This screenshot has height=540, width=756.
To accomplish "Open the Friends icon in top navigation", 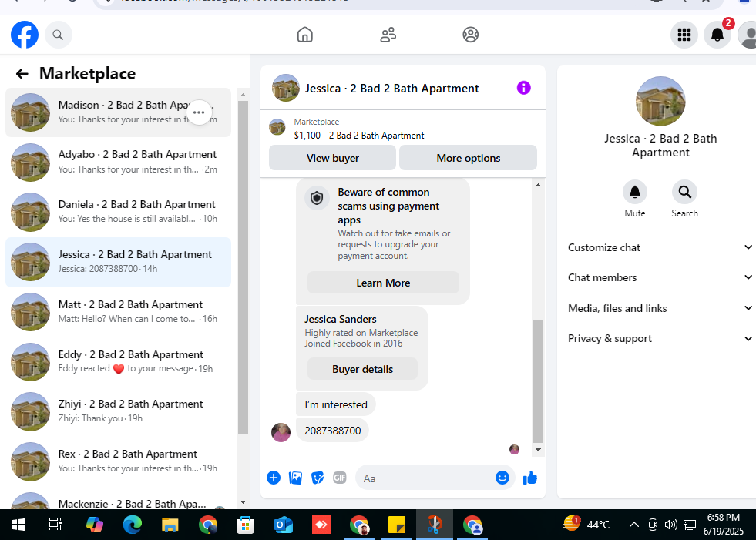I will pos(388,35).
